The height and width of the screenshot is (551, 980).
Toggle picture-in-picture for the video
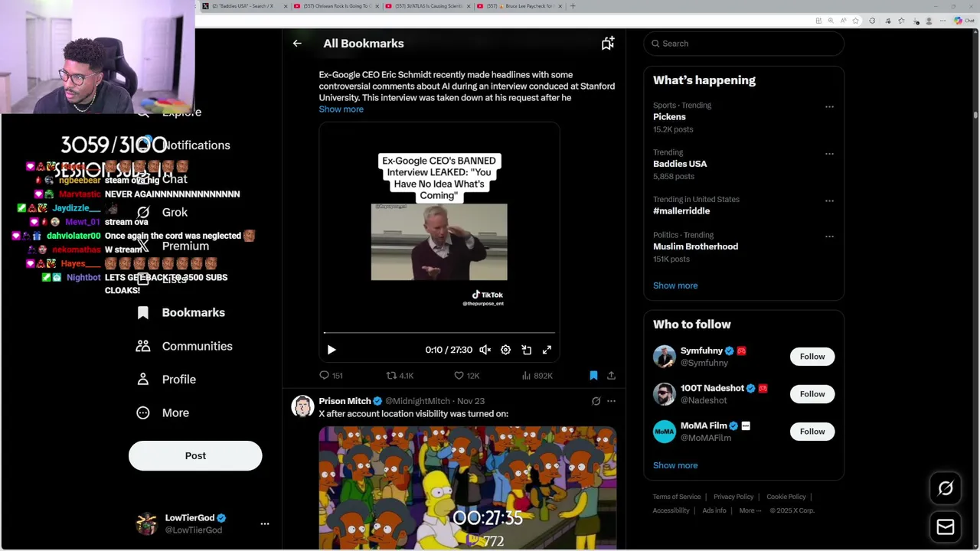(527, 350)
